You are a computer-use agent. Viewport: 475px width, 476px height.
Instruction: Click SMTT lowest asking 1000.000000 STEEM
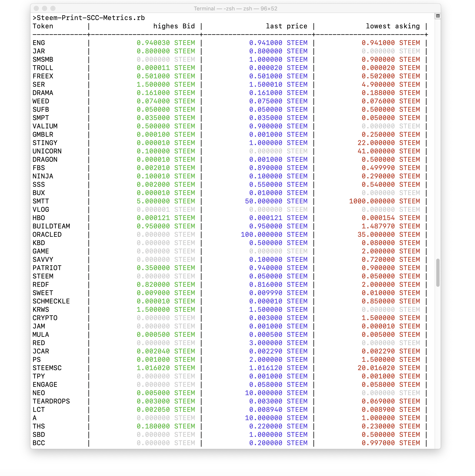coord(385,201)
